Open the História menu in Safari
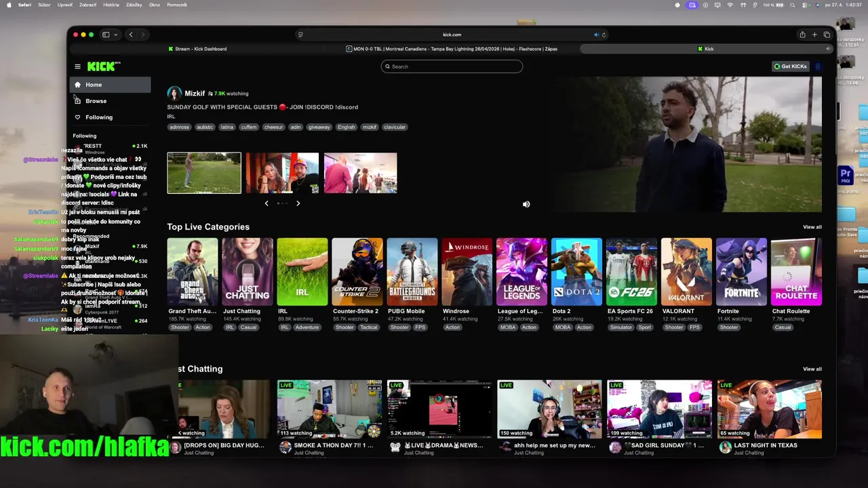868x488 pixels. [111, 5]
